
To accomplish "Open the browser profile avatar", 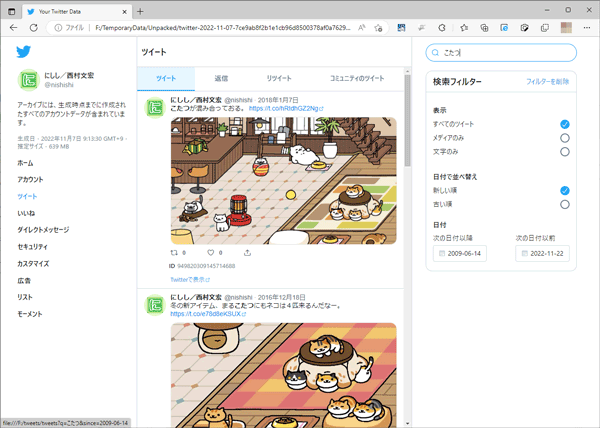I will pyautogui.click(x=566, y=28).
